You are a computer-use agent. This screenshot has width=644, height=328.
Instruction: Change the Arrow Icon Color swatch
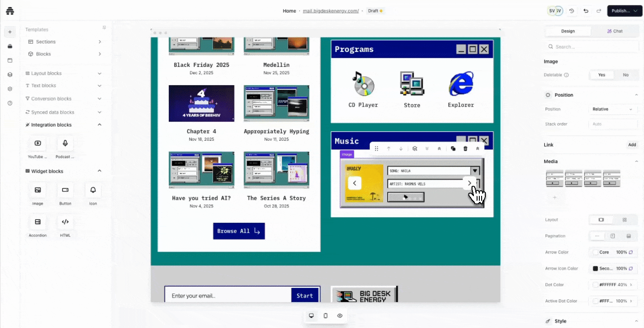(x=595, y=269)
